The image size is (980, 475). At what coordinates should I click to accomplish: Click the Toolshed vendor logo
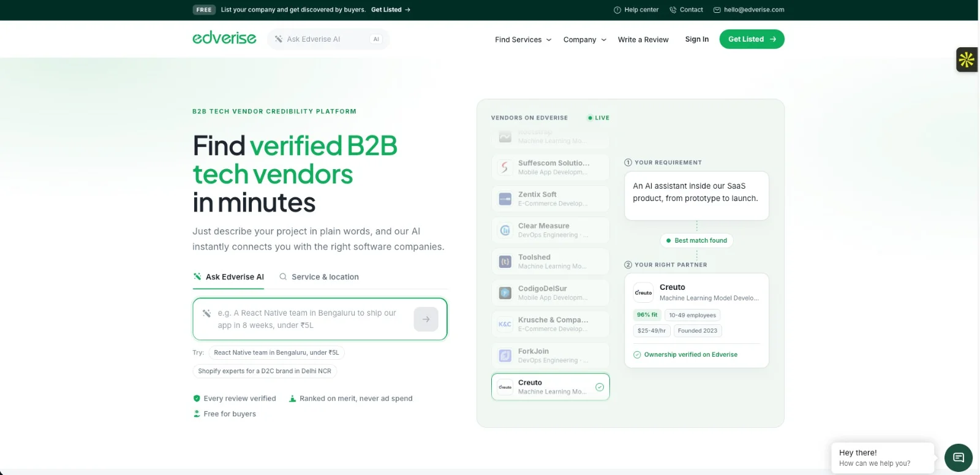tap(505, 262)
